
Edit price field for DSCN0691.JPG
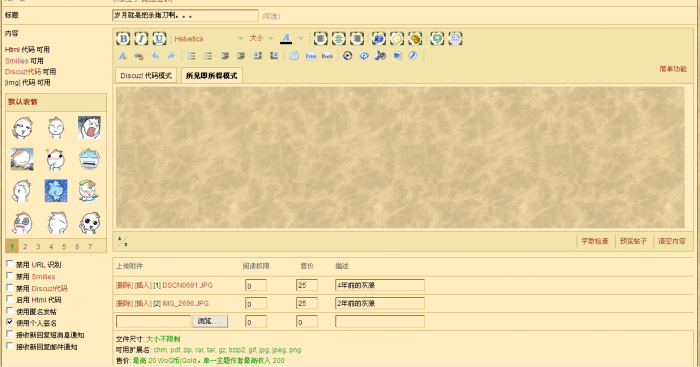click(x=307, y=285)
